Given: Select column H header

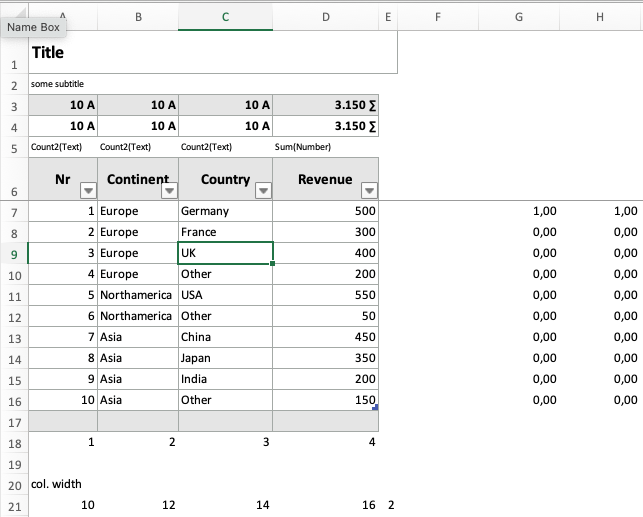Looking at the screenshot, I should click(x=600, y=17).
